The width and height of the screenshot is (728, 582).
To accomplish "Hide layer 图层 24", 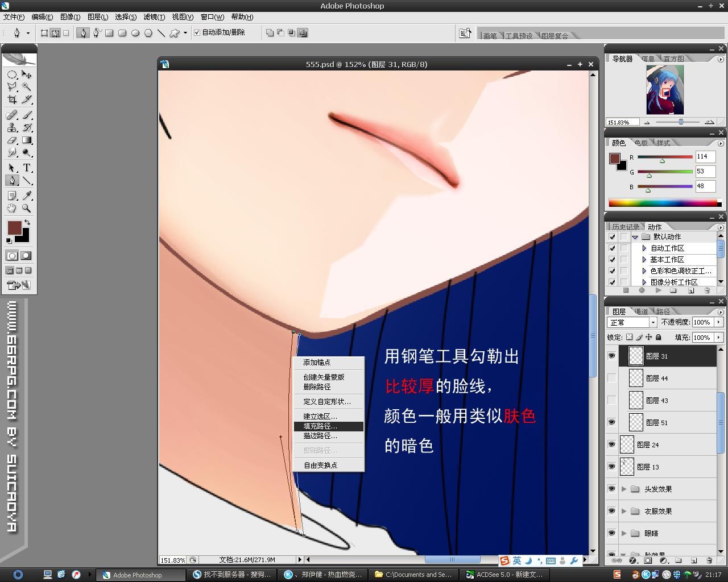I will tap(612, 444).
